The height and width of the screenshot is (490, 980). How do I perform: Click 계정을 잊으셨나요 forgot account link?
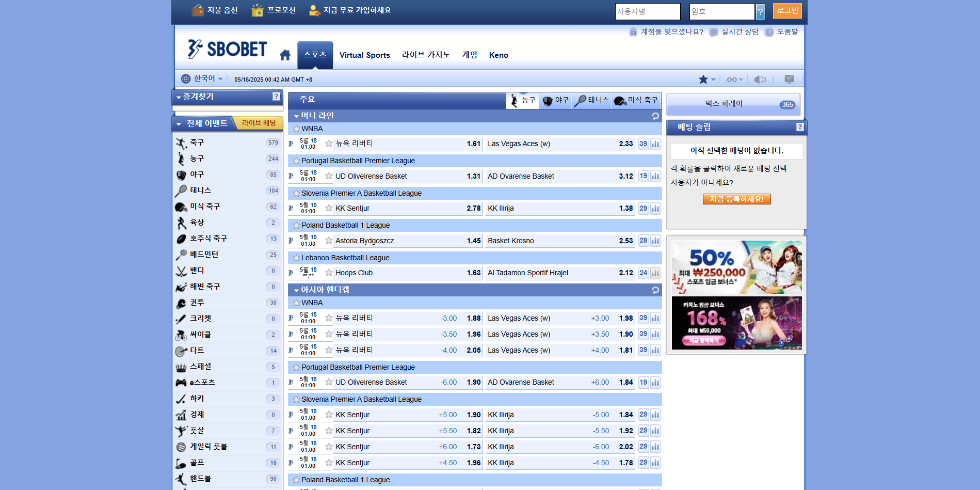(x=666, y=32)
